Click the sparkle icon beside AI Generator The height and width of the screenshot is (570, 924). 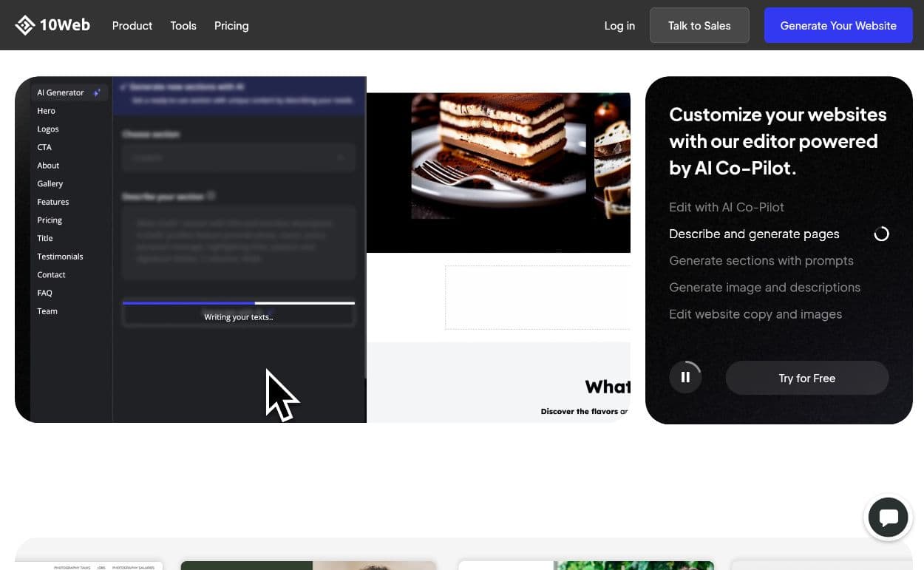click(96, 92)
